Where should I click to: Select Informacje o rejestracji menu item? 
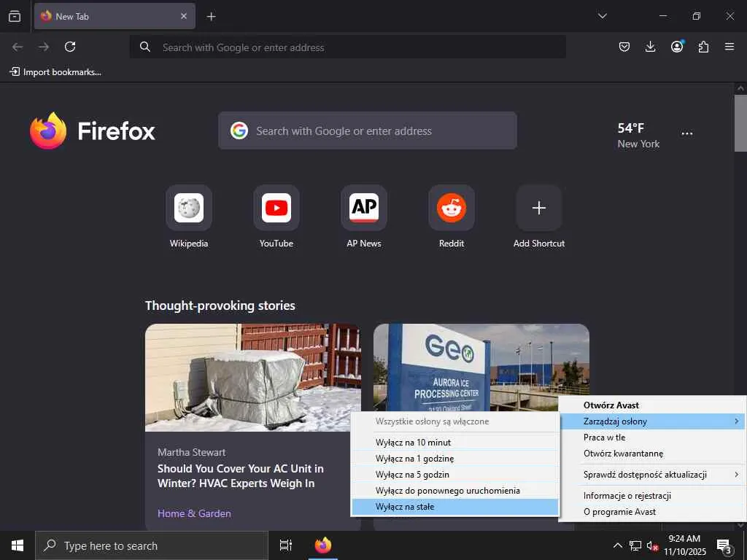tap(652, 496)
